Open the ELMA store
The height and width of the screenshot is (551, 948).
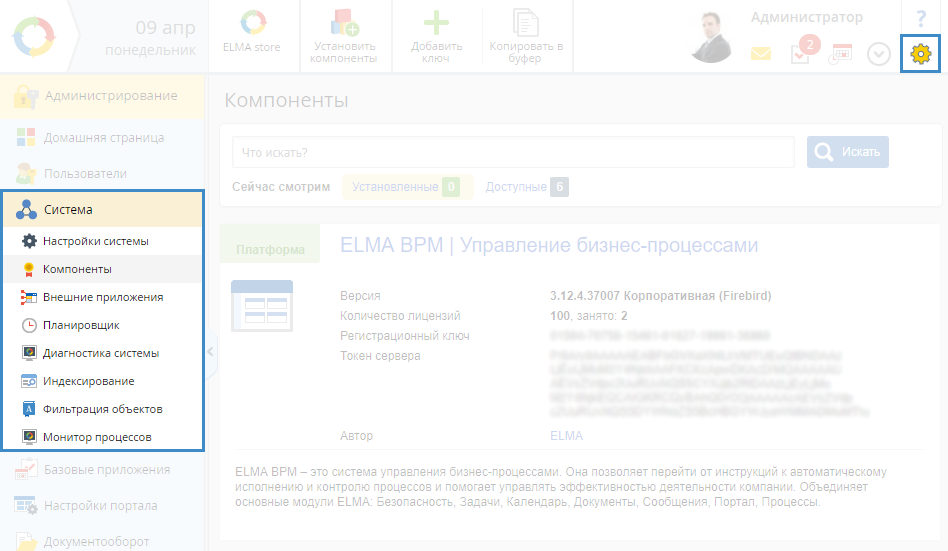pyautogui.click(x=252, y=31)
